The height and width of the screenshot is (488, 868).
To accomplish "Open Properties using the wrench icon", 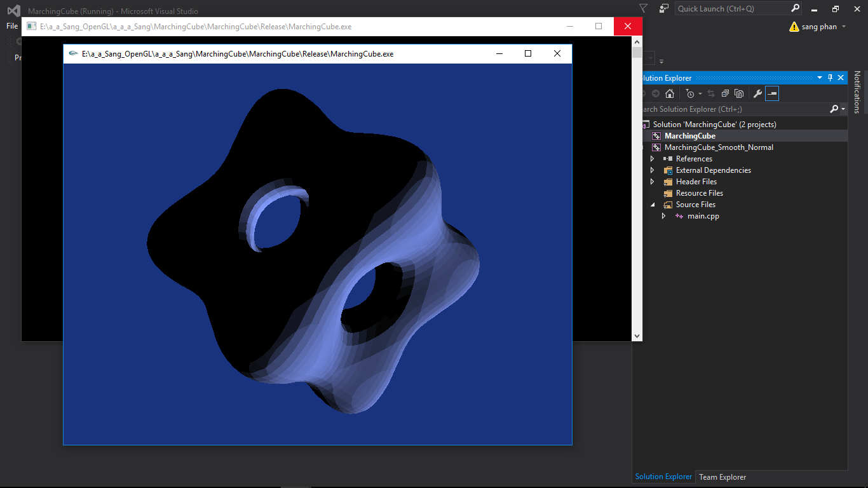I will click(x=758, y=93).
